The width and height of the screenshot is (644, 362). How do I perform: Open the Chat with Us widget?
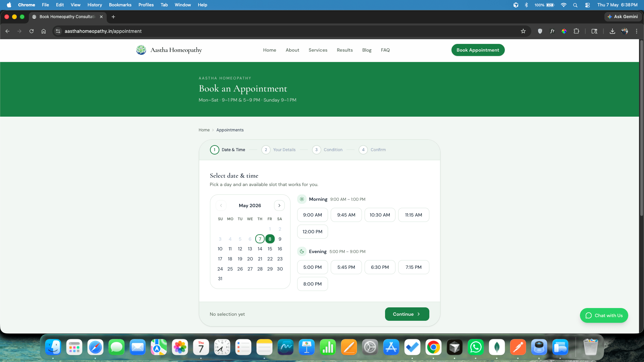coord(604,315)
